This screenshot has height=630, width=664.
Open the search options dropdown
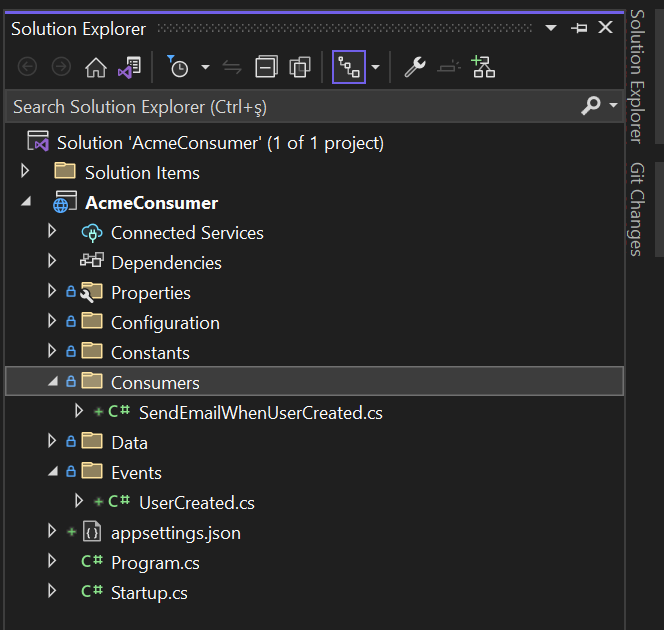(614, 105)
